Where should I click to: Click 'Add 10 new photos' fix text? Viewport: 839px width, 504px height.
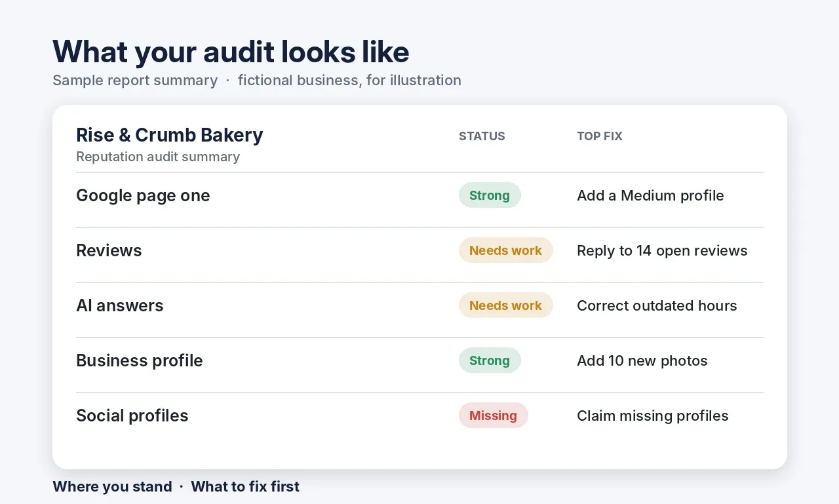[x=642, y=360]
